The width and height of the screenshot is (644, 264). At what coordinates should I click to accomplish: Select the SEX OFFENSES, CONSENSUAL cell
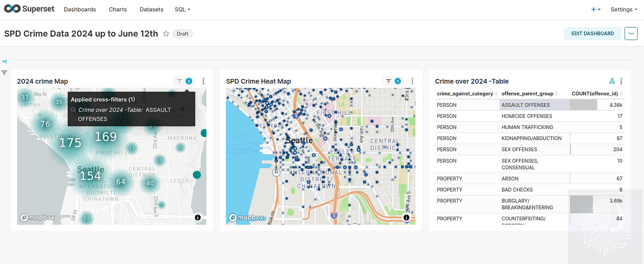point(535,164)
